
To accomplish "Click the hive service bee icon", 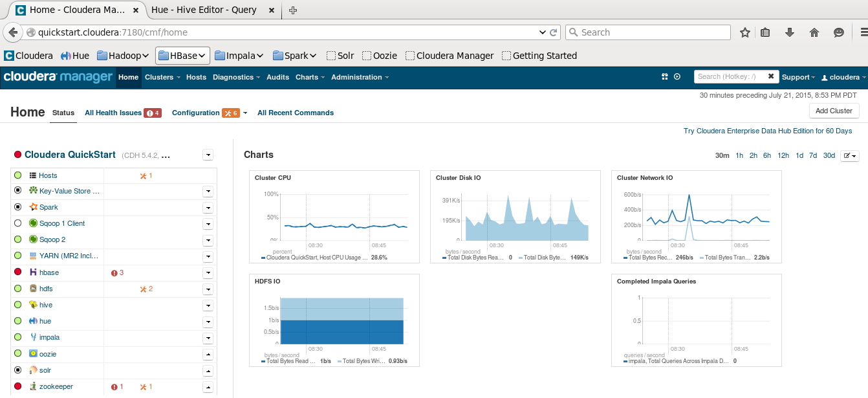I will (33, 305).
